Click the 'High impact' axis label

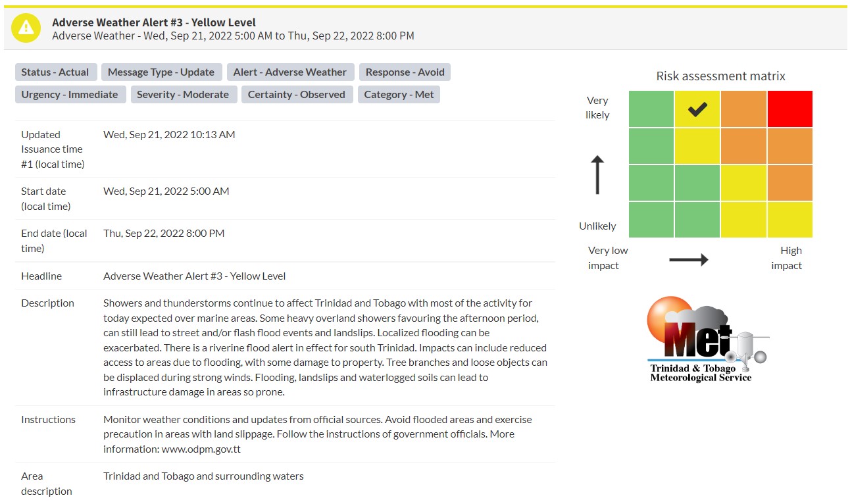point(787,258)
